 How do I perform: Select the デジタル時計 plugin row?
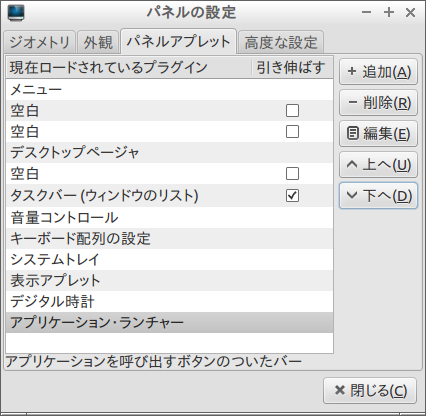[x=169, y=301]
